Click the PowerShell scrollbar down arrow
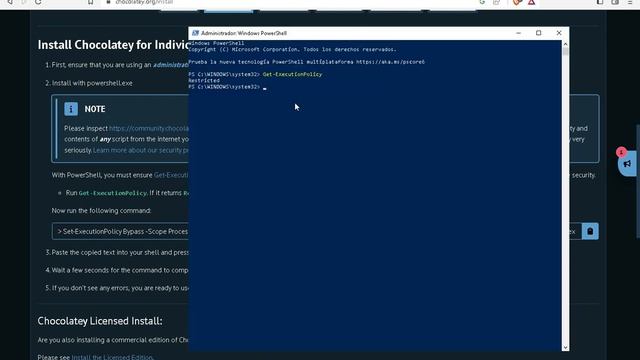This screenshot has height=360, width=640. tap(565, 347)
